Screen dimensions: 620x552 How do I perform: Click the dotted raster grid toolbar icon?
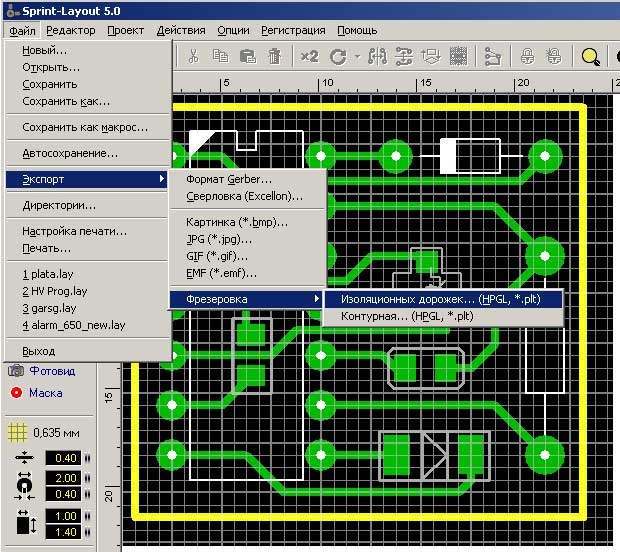click(x=458, y=56)
